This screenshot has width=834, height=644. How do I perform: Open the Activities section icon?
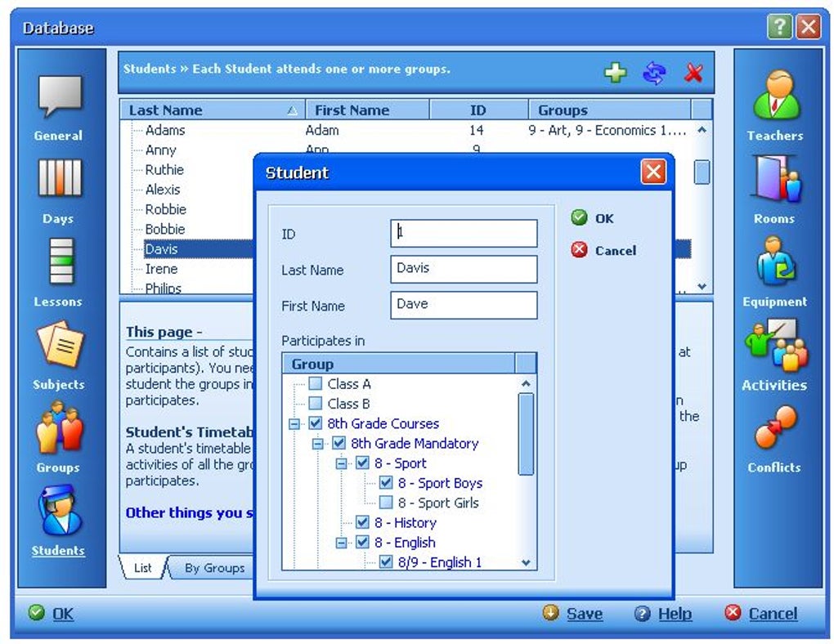(775, 345)
